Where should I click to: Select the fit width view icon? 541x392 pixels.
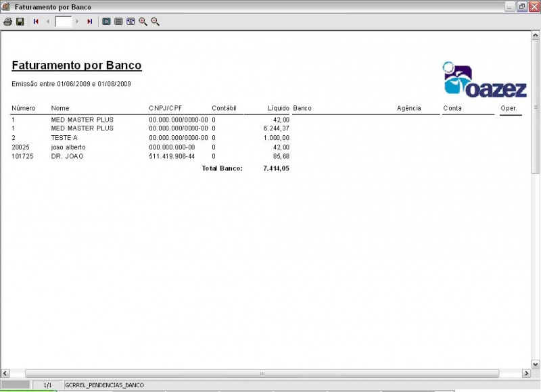(x=131, y=22)
